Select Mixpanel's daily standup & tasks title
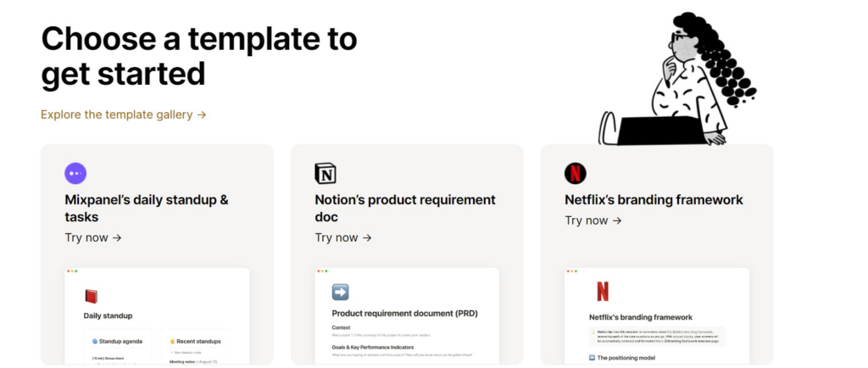The width and height of the screenshot is (868, 368). (147, 208)
